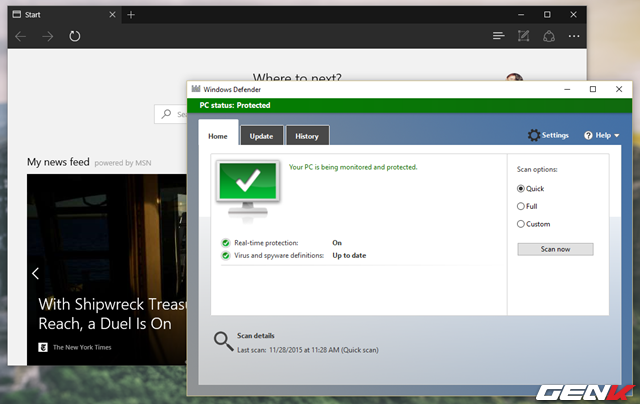The image size is (640, 404).
Task: Click 'powered by MSN' text
Action: (123, 163)
